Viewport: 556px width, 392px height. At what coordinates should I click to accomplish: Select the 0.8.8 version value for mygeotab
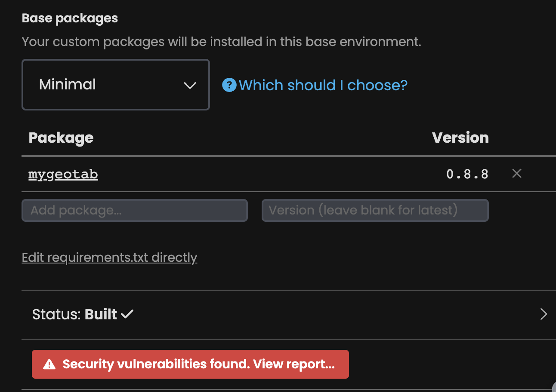click(x=467, y=174)
